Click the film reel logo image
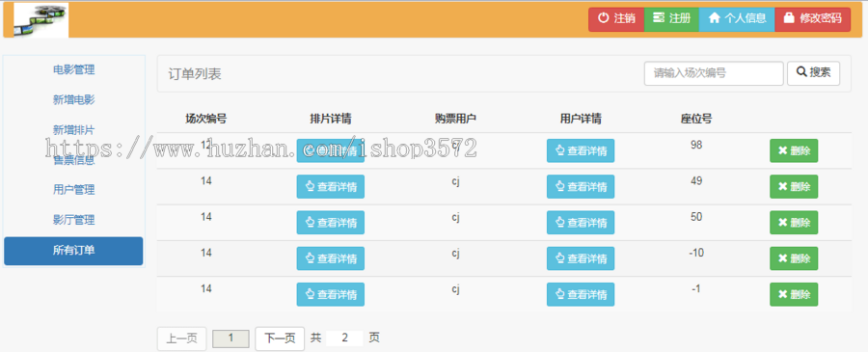868x352 pixels. click(41, 20)
